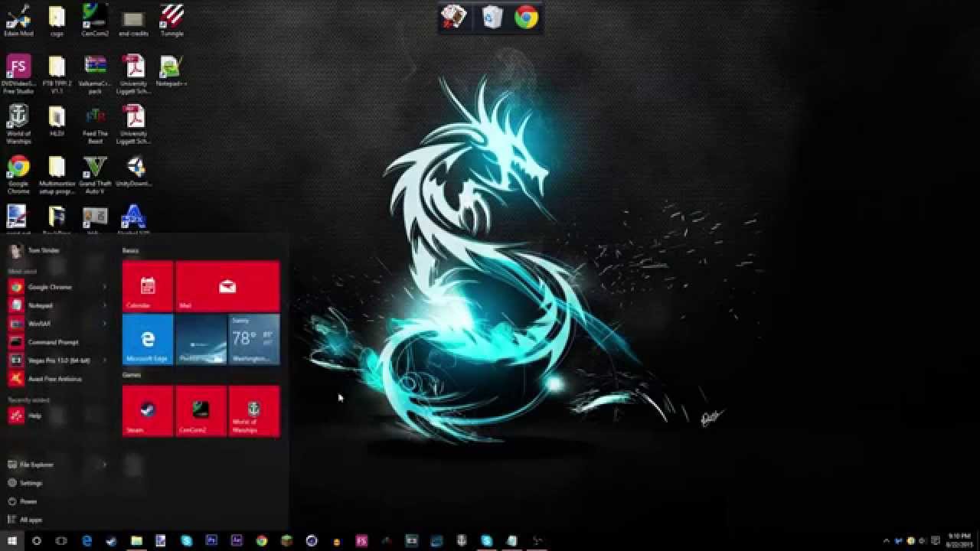
Task: Expand File Explorer jump list arrow
Action: coord(105,465)
